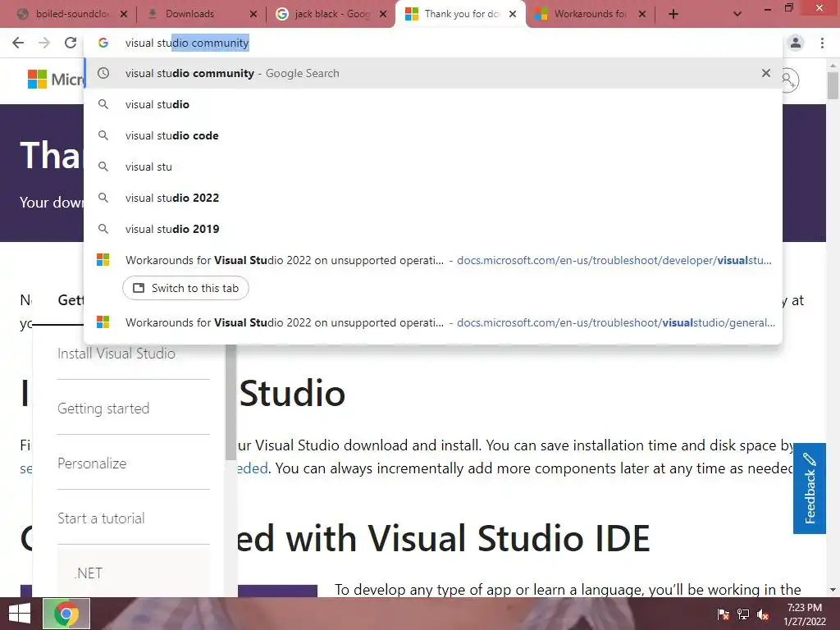
Task: Pick the 'visual stu' search suggestion
Action: tap(433, 167)
